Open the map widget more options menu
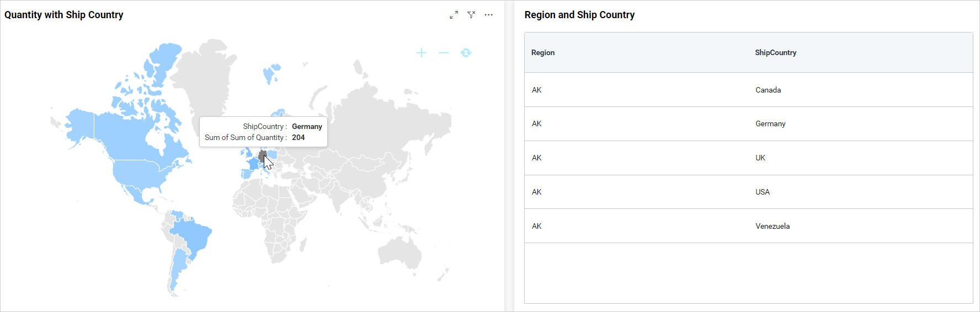 [x=488, y=15]
